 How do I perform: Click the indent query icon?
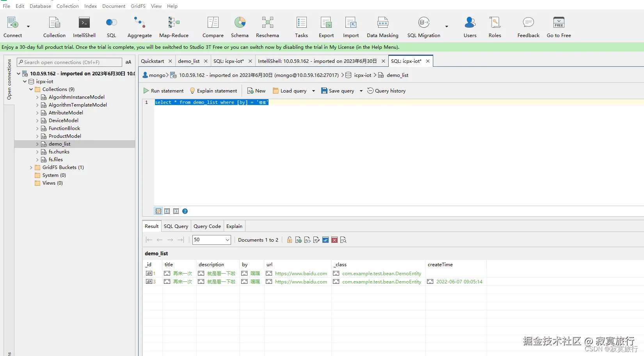tap(167, 211)
